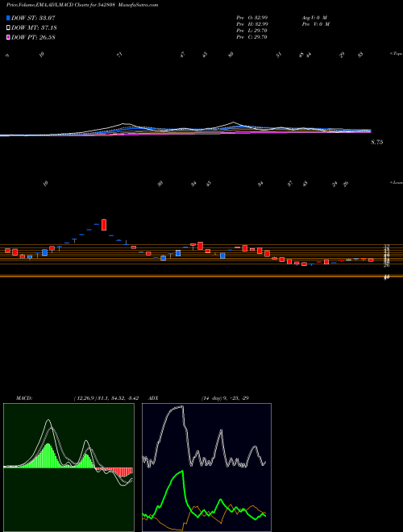The height and width of the screenshot is (532, 403).
Task: Click the 'Pre C: 29.70' value
Action: coord(252,37)
